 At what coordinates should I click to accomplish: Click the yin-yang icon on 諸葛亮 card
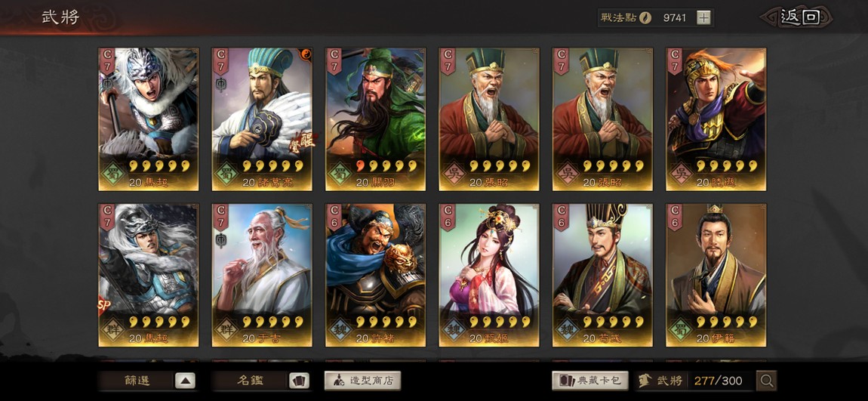pyautogui.click(x=306, y=54)
